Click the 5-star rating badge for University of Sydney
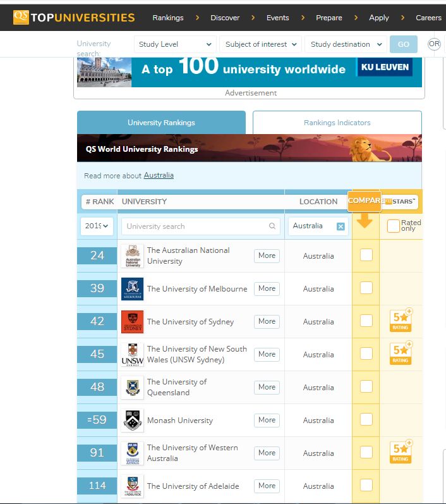 click(x=401, y=320)
